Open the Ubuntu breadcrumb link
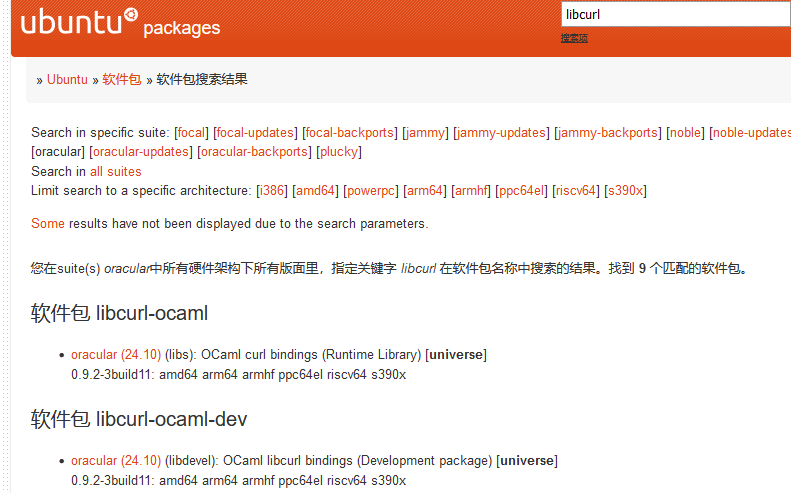791x493 pixels. [67, 80]
